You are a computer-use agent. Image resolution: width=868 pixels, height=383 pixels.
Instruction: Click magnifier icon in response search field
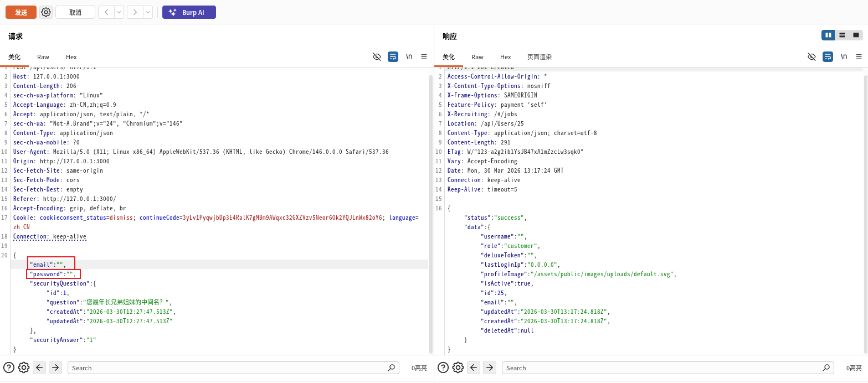pos(826,368)
